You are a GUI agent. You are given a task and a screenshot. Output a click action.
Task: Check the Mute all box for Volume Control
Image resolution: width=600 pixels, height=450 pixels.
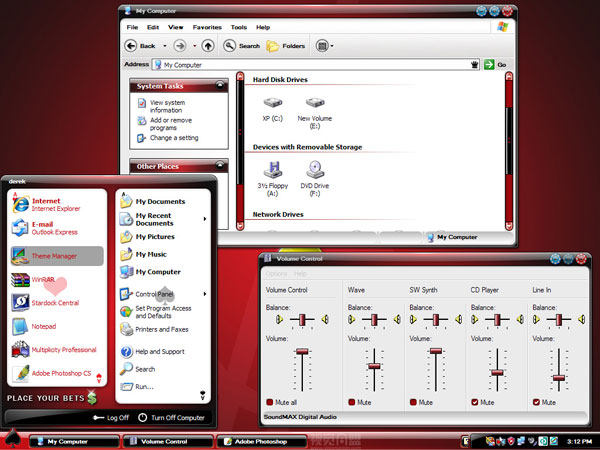pos(270,402)
